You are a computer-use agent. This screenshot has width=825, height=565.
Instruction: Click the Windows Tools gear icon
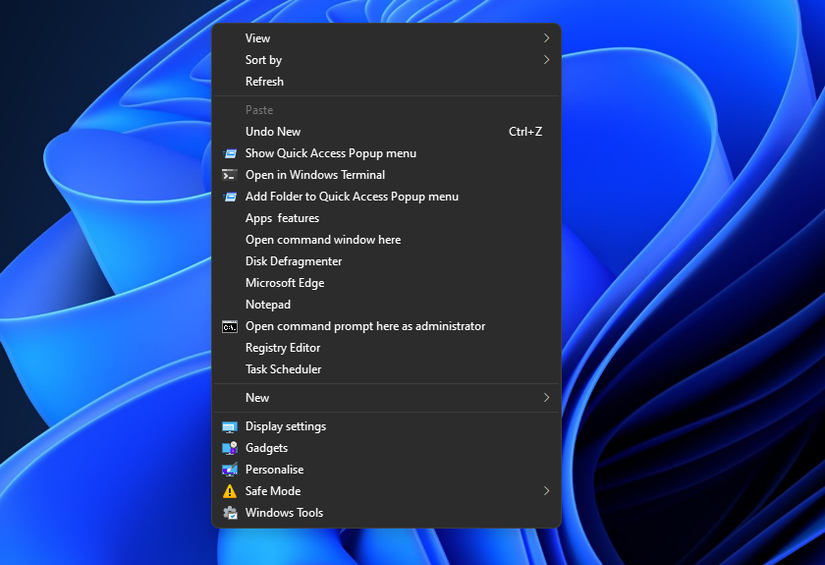coord(230,513)
